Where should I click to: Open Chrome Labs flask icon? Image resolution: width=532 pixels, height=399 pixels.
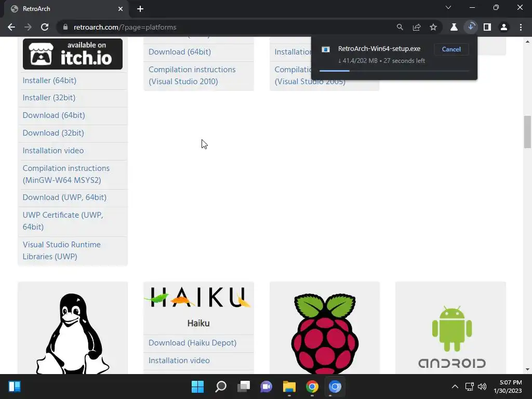tap(454, 27)
